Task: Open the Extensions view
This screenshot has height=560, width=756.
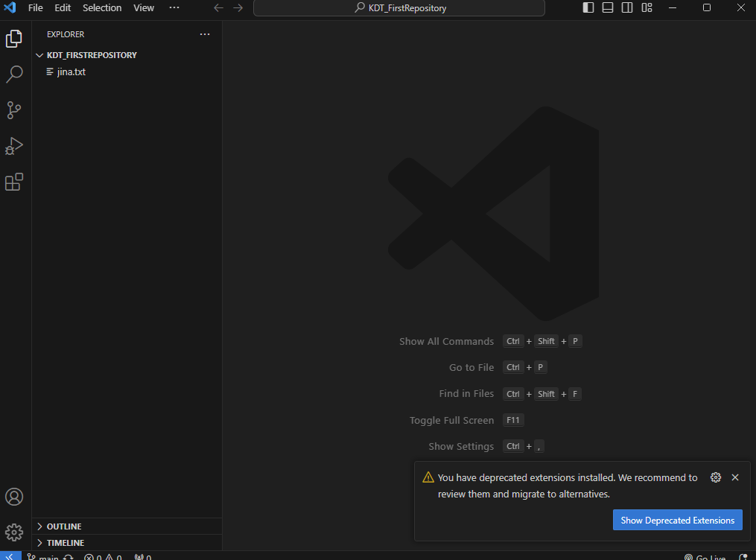Action: (14, 182)
